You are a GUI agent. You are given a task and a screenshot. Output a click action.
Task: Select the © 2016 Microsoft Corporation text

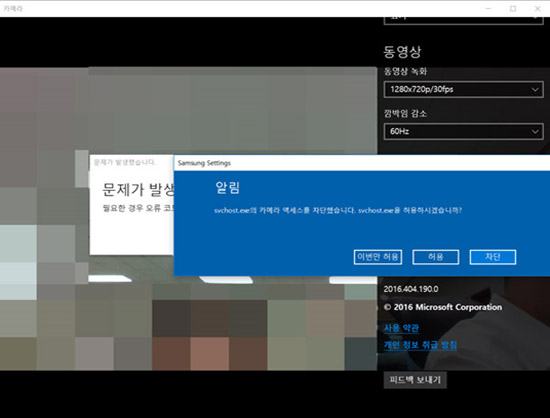[x=443, y=307]
